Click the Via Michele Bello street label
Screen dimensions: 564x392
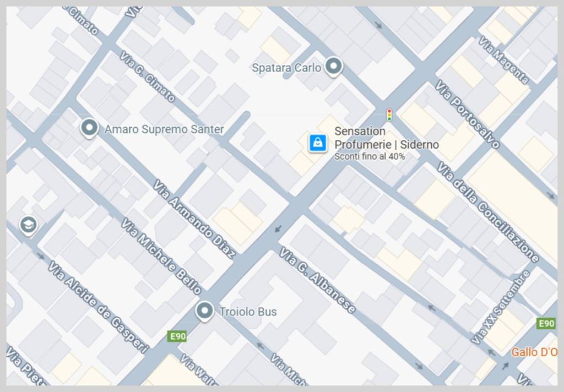(x=161, y=256)
